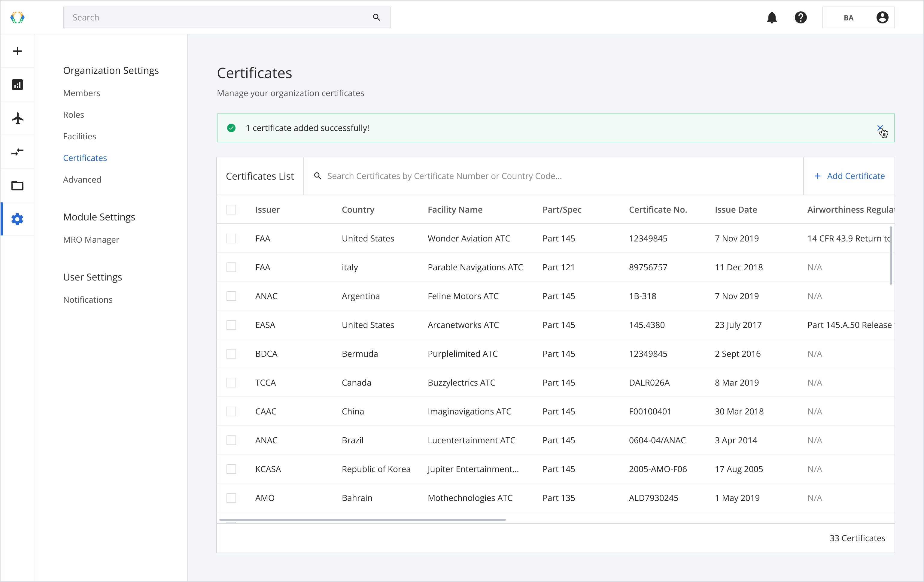Click the Bermuda country cell
924x582 pixels.
[x=360, y=354]
